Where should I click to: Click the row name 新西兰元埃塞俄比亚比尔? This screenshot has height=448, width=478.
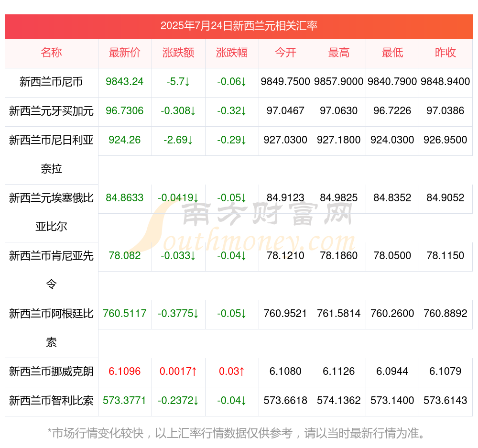(51, 212)
